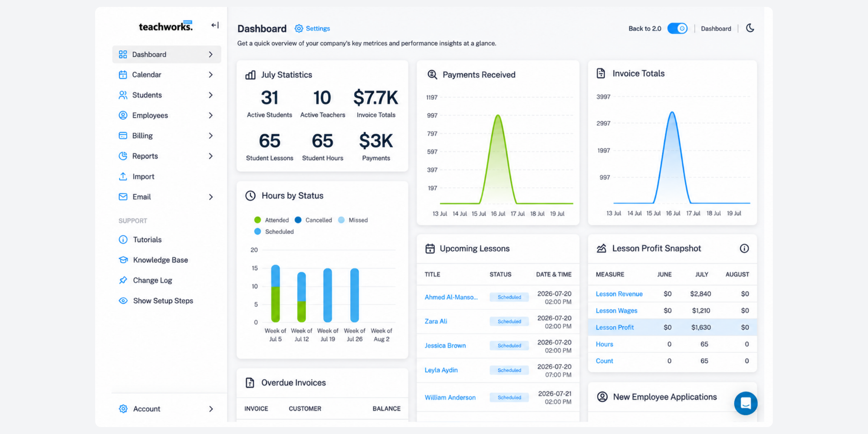This screenshot has height=434, width=868.
Task: Click the Hours measure link
Action: (x=604, y=344)
